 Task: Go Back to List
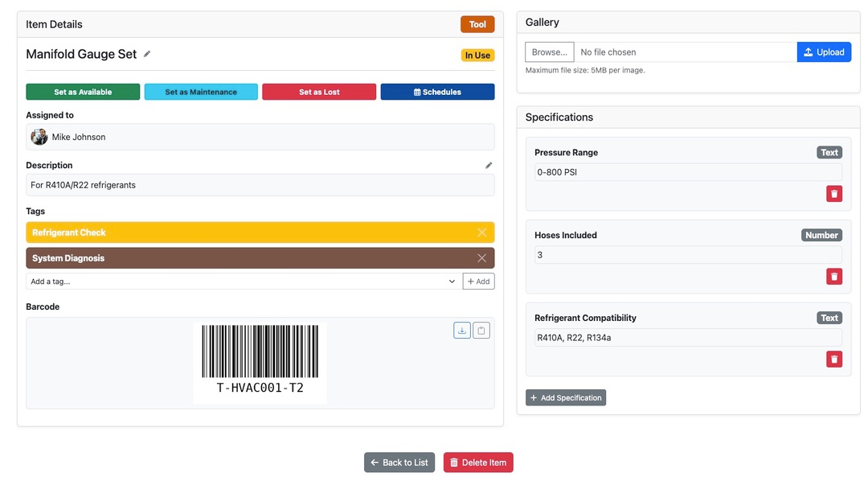coord(399,462)
